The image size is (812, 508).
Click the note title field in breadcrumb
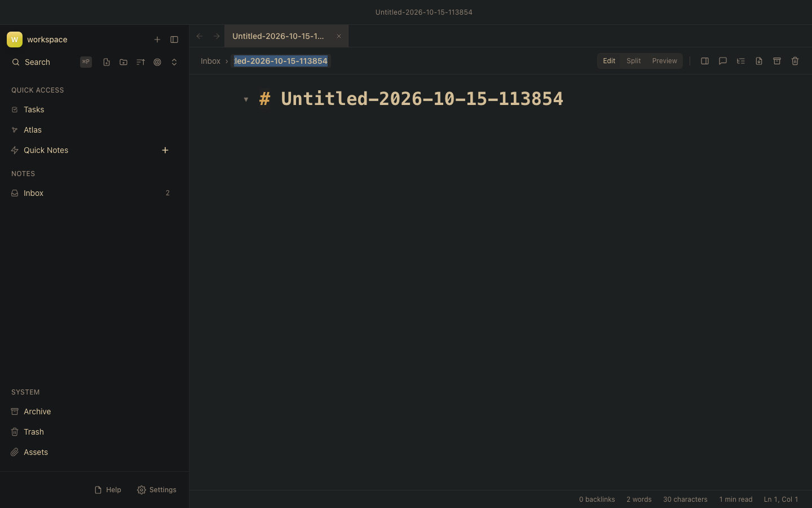click(x=281, y=61)
